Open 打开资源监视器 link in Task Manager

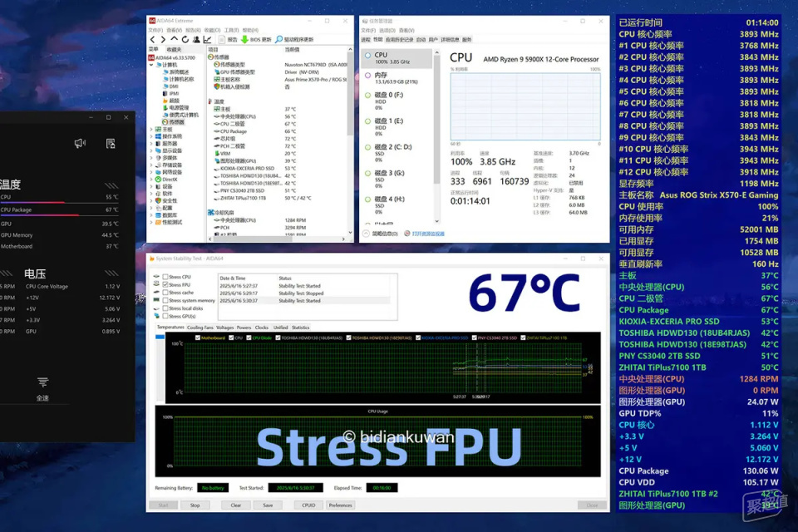tap(428, 234)
